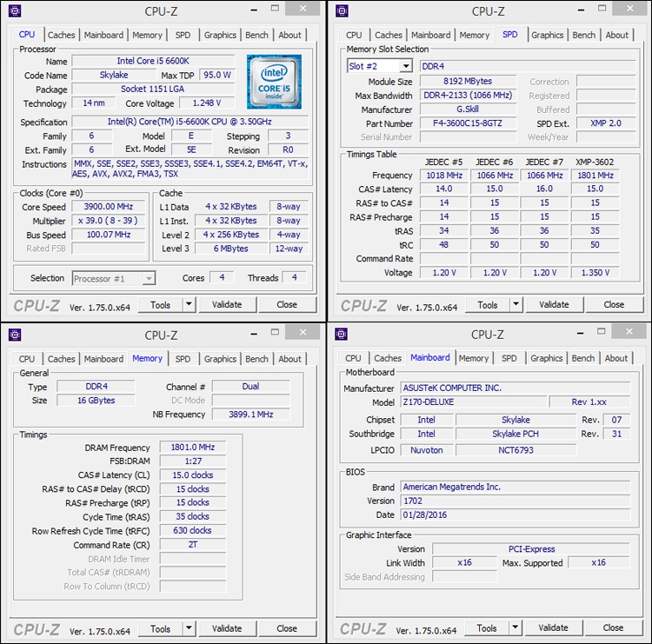Screen dimensions: 652x644
Task: Click CPU-Z app icon in SPD window title bar
Action: (342, 10)
